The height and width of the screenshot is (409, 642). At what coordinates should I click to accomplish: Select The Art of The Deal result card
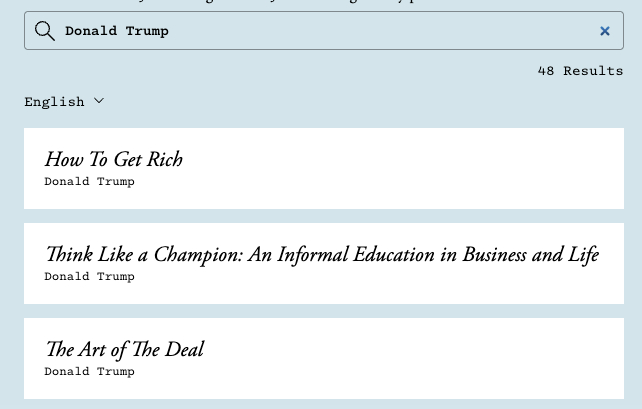click(x=324, y=358)
